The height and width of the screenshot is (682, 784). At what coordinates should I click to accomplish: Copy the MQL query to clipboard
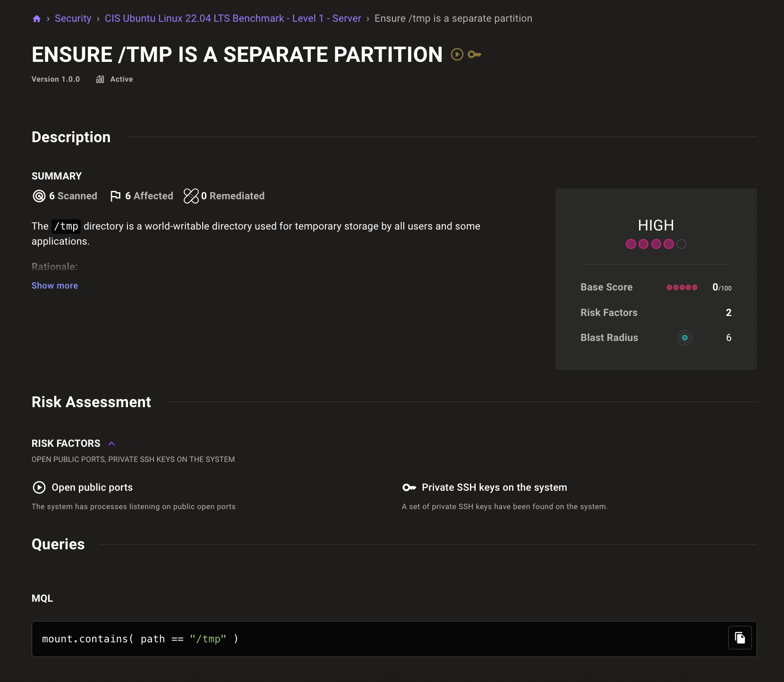click(740, 638)
